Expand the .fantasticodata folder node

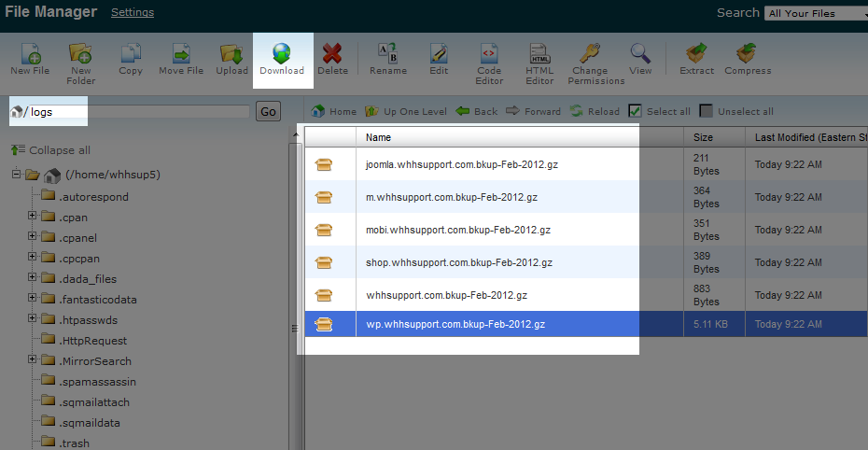(33, 299)
